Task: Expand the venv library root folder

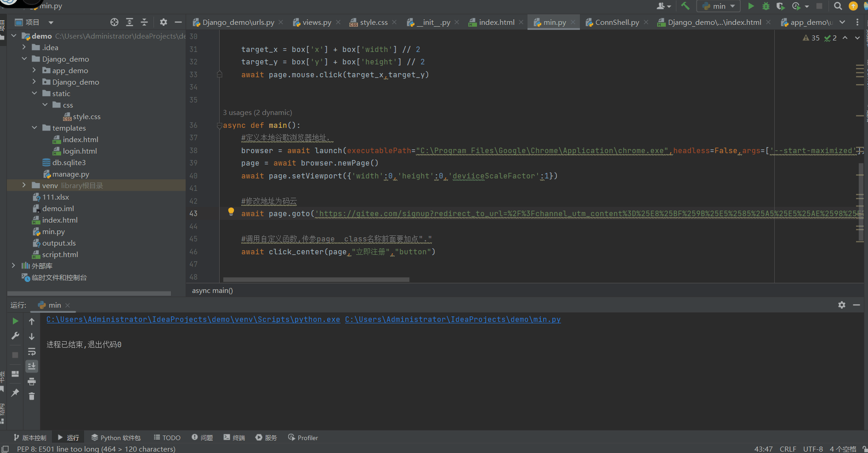Action: tap(24, 185)
